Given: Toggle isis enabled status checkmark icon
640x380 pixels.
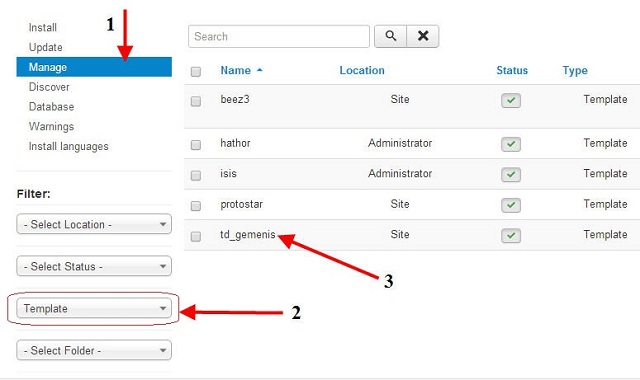Looking at the screenshot, I should [511, 175].
